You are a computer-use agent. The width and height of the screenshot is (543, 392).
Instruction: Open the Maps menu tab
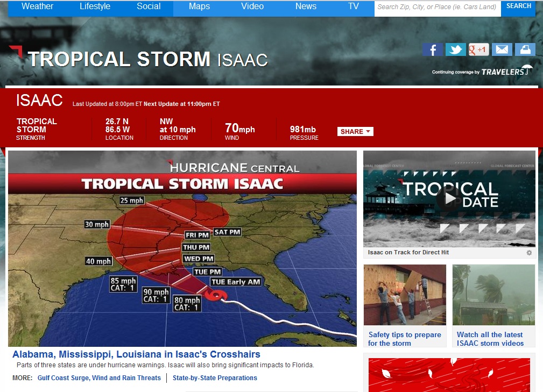pos(199,7)
